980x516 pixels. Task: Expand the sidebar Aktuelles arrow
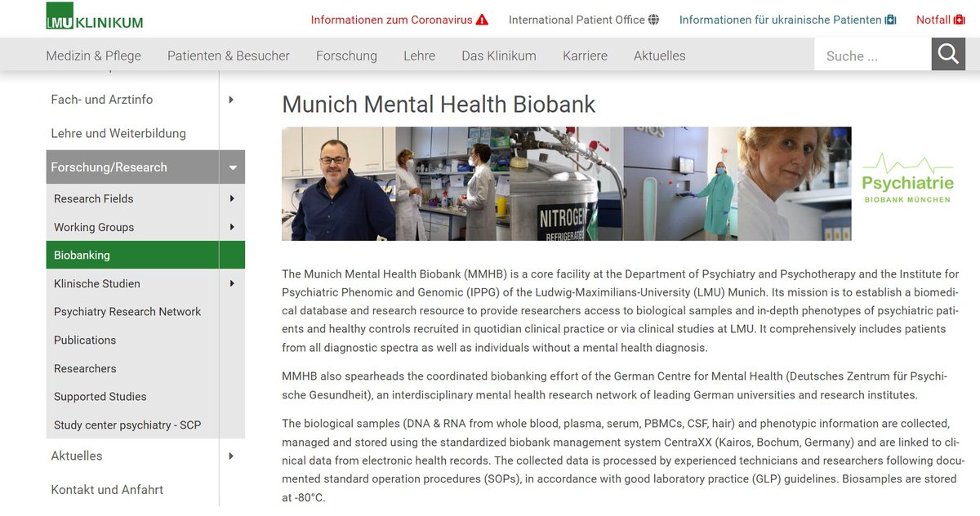232,456
